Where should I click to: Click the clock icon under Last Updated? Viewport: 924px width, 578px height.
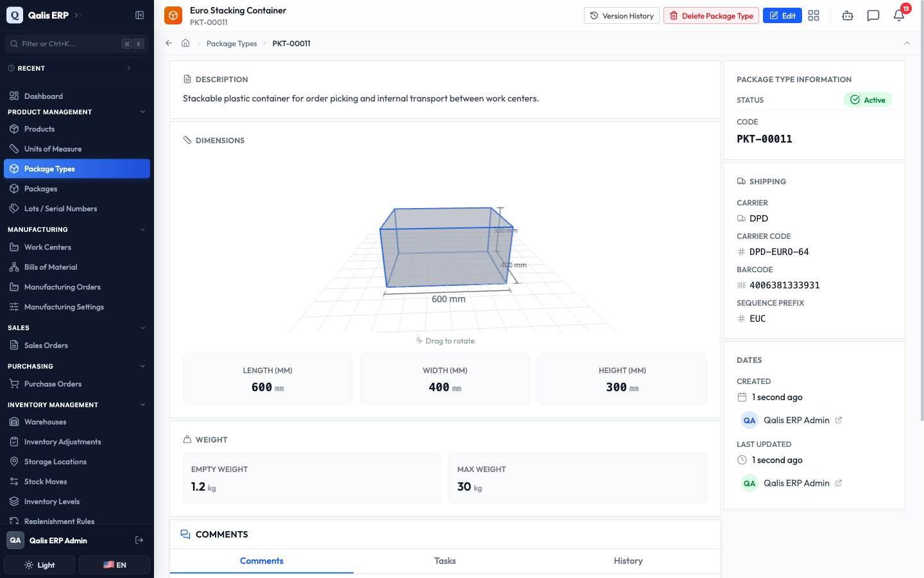coord(742,460)
